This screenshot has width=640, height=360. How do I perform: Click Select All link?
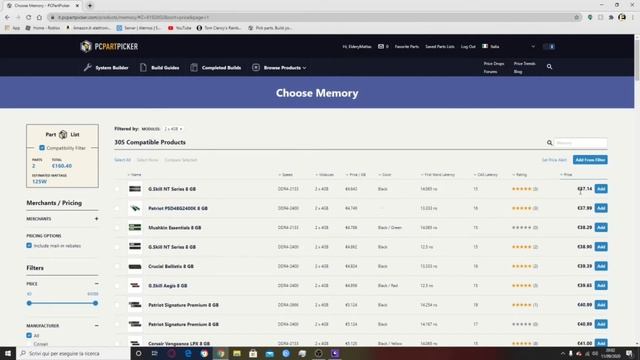[122, 160]
